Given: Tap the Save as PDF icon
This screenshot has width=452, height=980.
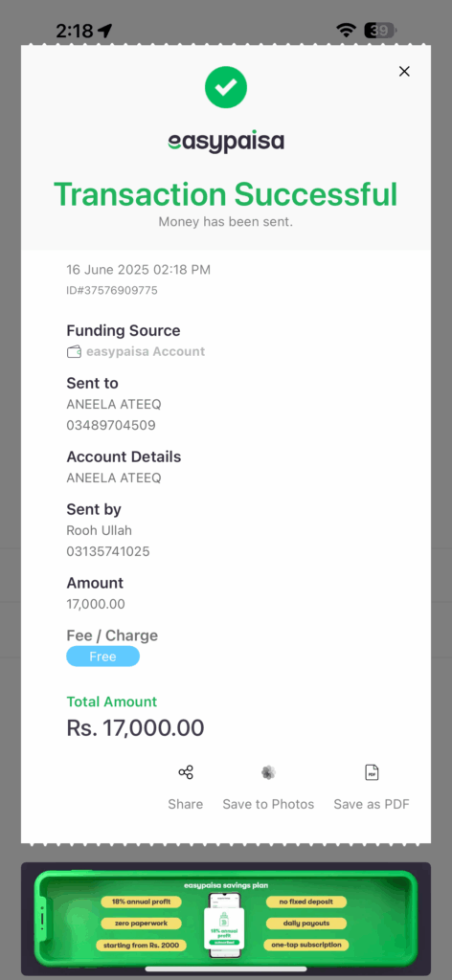Looking at the screenshot, I should [x=372, y=772].
